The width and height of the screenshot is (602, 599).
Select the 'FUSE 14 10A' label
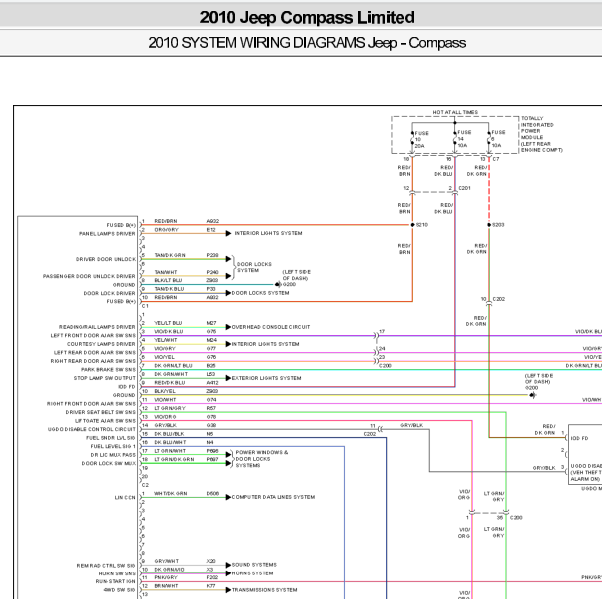coord(464,139)
